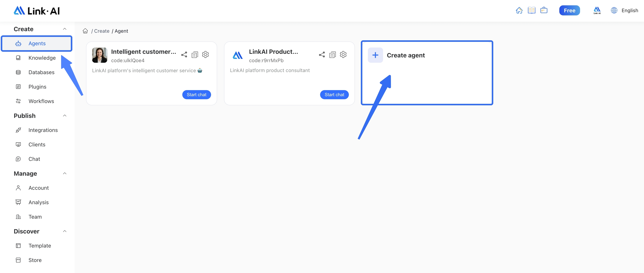Click the Intelligent customer agent avatar
Viewport: 644px width, 273px height.
100,55
